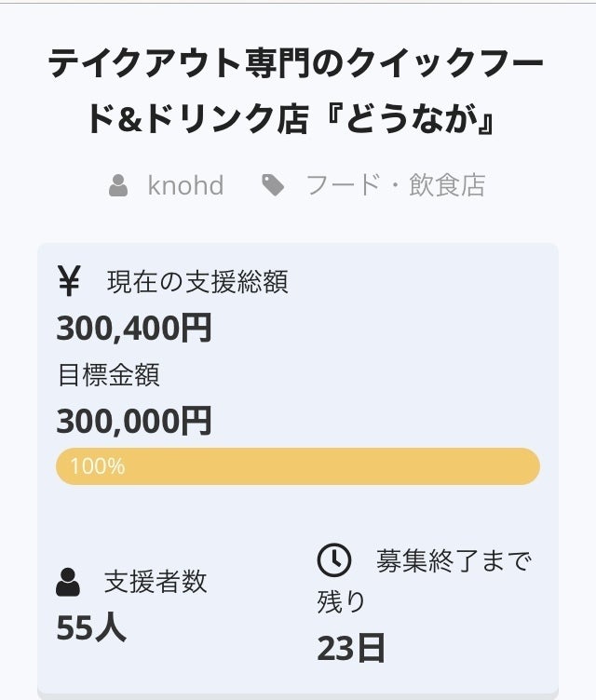Open the フード・飲食店 category link

[396, 185]
